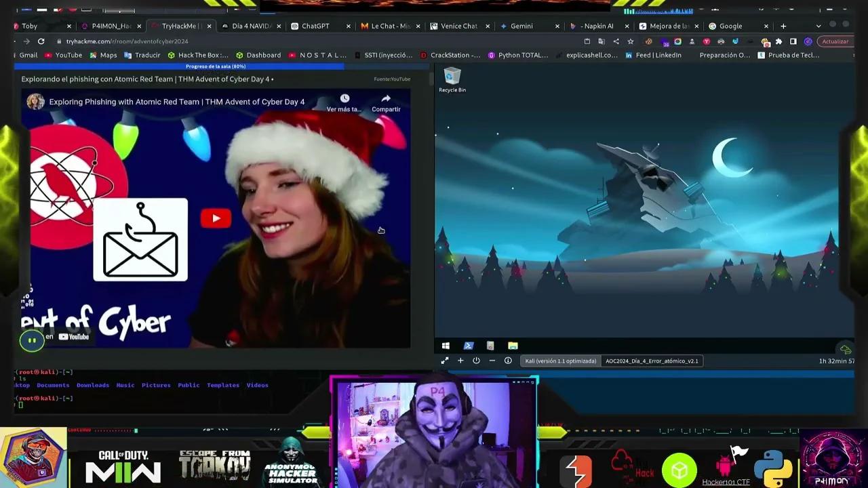Open the Traducir bookmark
This screenshot has width=868, height=488.
pos(142,55)
